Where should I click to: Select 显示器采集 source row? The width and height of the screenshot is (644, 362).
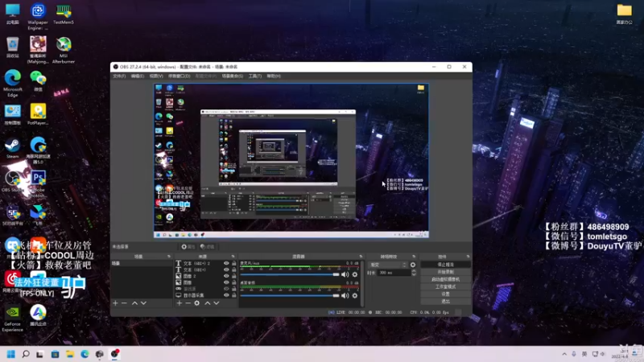[x=206, y=295]
